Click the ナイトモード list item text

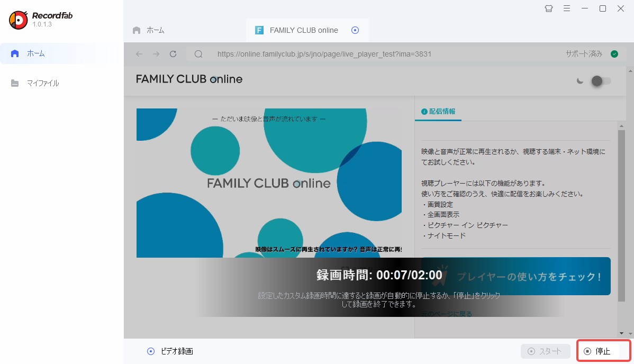pos(446,235)
